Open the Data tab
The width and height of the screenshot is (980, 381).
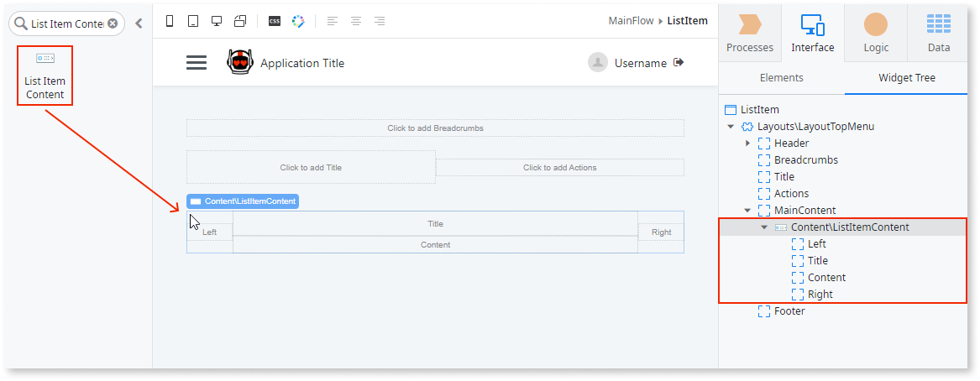[939, 32]
